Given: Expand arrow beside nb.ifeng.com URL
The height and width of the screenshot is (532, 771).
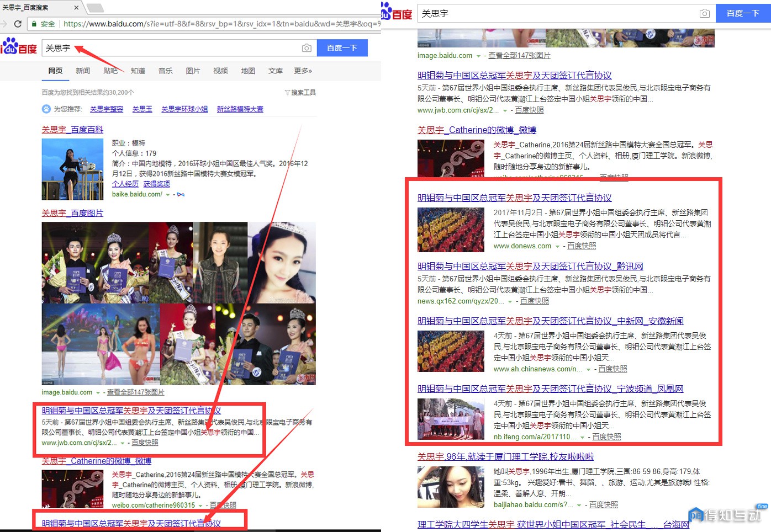Looking at the screenshot, I should tap(582, 437).
